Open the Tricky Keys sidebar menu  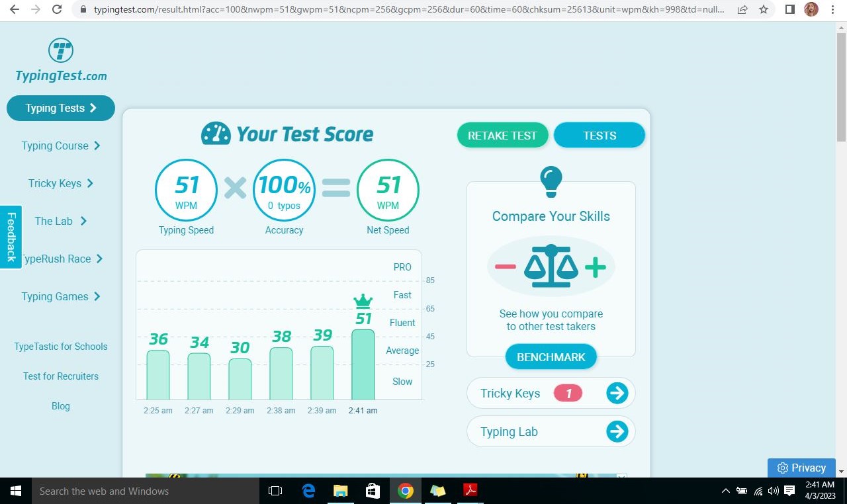(61, 183)
